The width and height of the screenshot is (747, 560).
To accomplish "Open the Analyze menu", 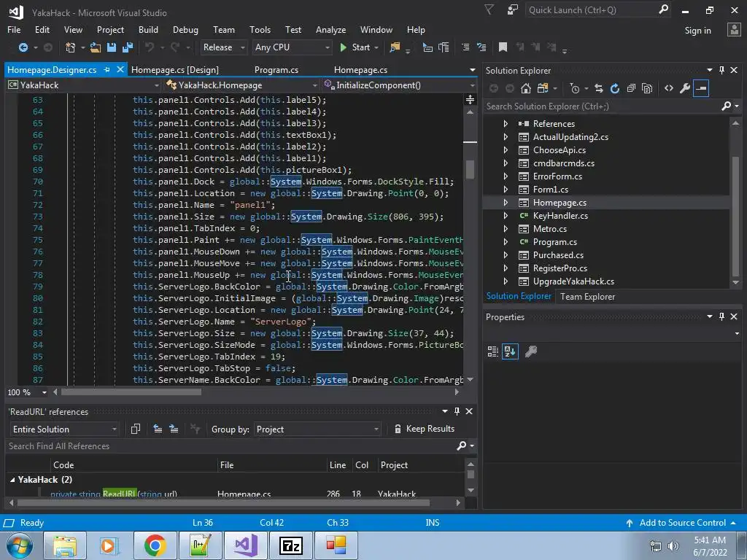I will coord(330,29).
